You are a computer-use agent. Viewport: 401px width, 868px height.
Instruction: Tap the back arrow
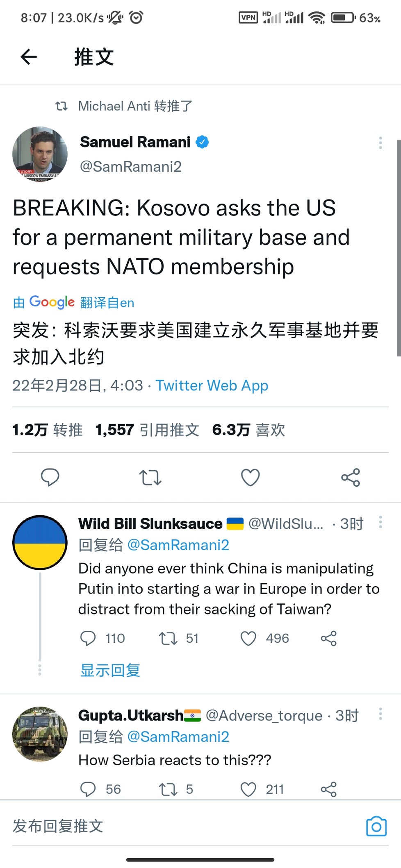(x=29, y=57)
